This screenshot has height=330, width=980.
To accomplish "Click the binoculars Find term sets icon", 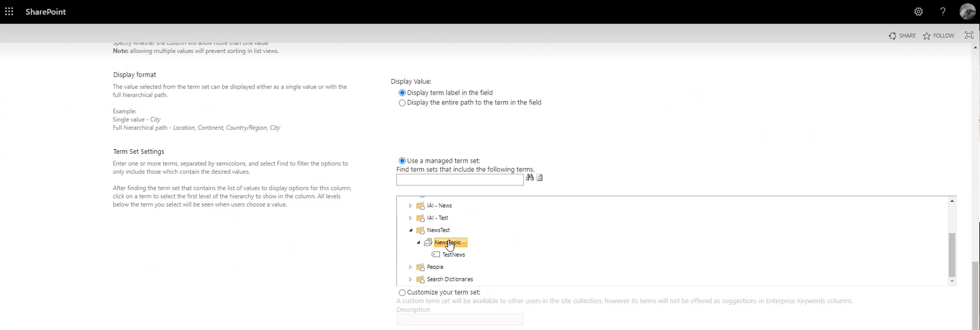I will point(530,177).
